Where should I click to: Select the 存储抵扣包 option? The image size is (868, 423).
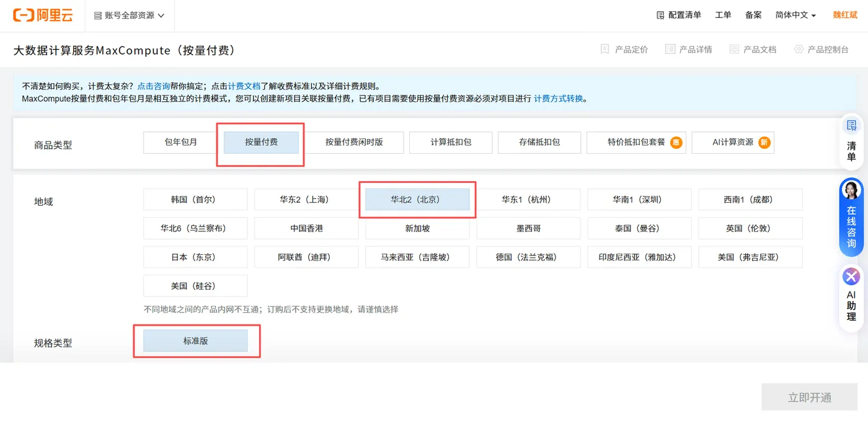[539, 142]
